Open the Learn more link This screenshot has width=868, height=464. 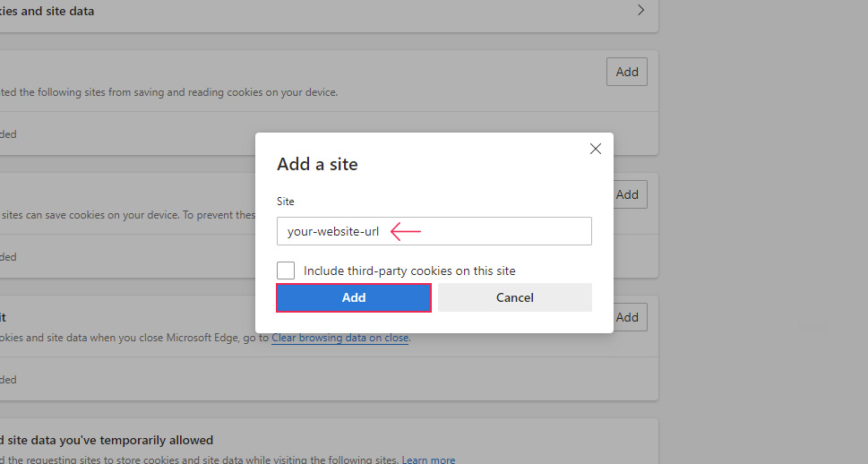(x=428, y=460)
